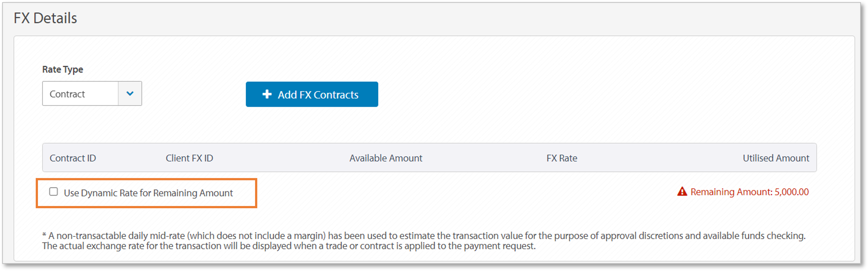Click the Utilised Amount column header
The height and width of the screenshot is (271, 868).
(x=776, y=158)
